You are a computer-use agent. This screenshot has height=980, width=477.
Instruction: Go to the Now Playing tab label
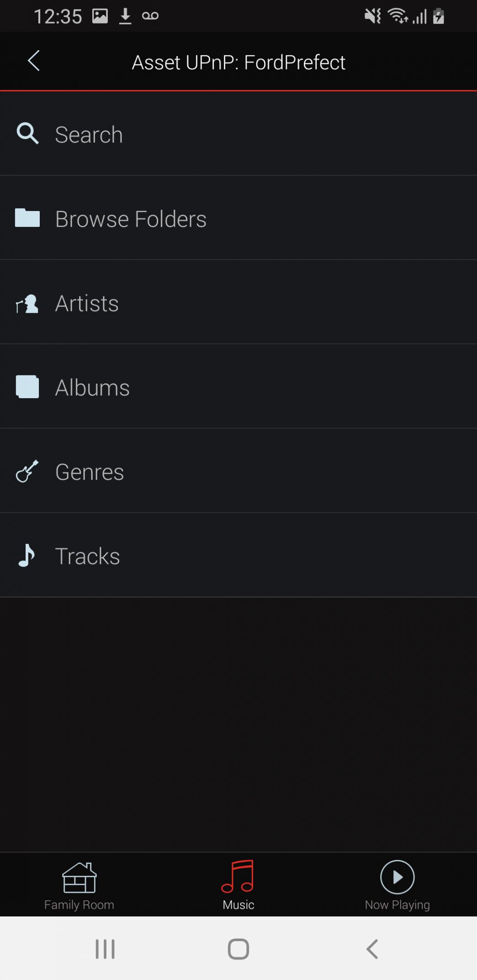397,905
